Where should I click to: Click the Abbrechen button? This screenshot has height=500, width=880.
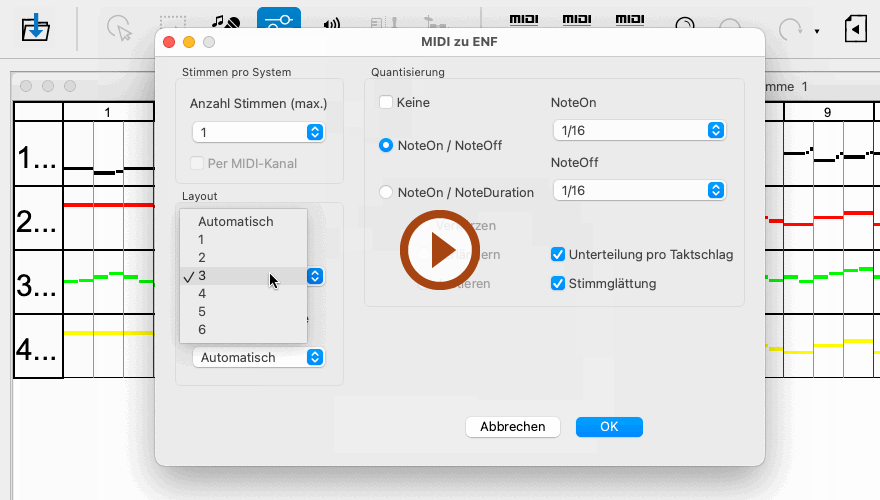512,427
